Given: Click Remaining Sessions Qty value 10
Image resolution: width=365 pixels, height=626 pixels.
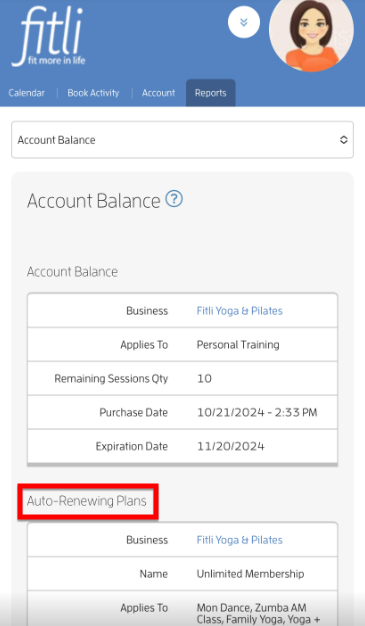Looking at the screenshot, I should point(204,378).
